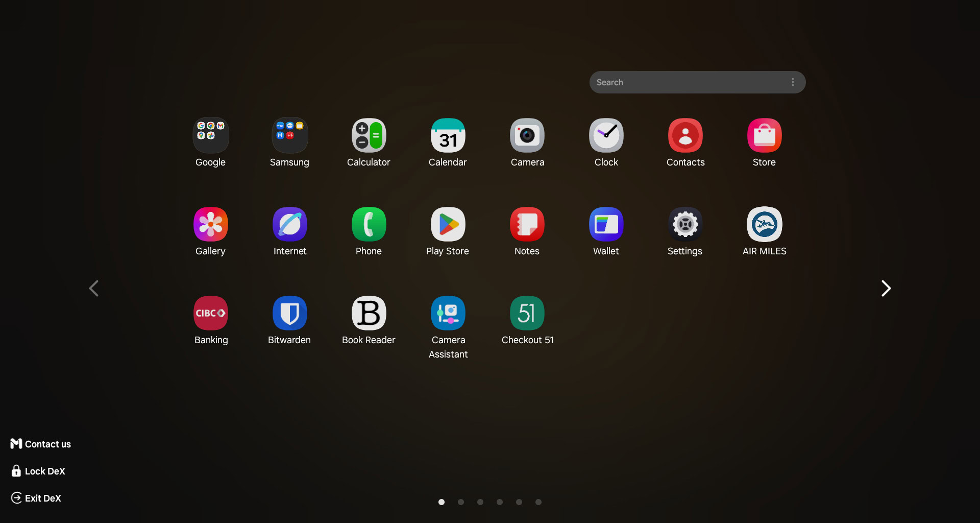Launch the Calculator app
The image size is (980, 523).
tap(369, 135)
